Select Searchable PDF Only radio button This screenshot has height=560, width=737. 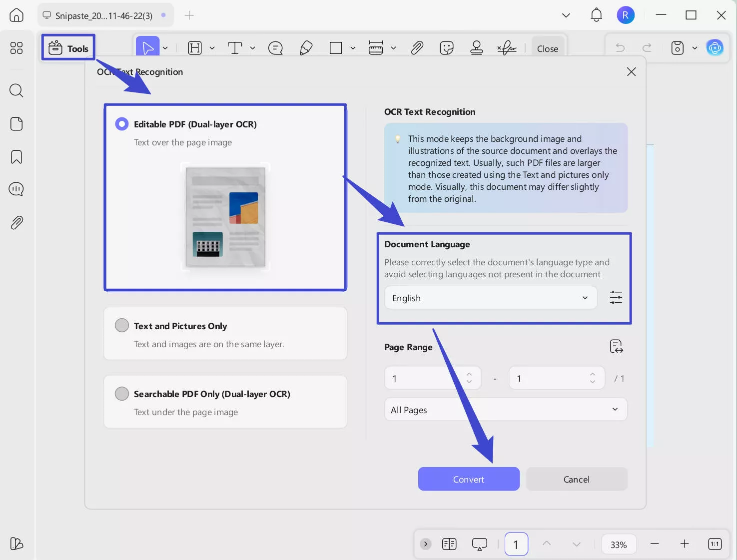coord(122,394)
